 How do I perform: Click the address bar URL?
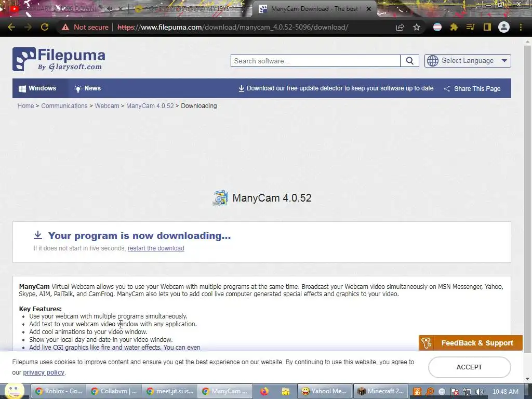[233, 27]
